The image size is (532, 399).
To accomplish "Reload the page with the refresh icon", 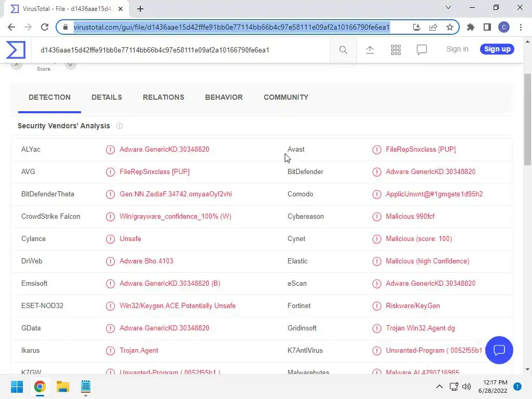I will [45, 27].
